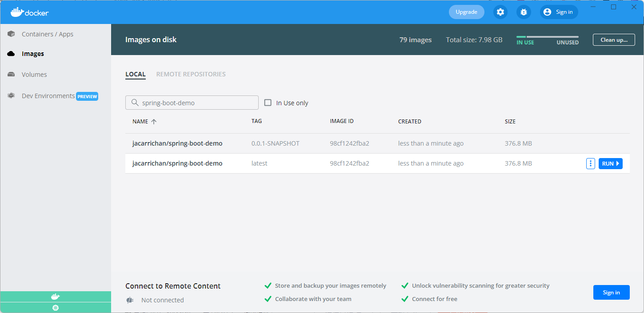Click the NAME column sort arrow
The height and width of the screenshot is (313, 644).
[x=154, y=122]
